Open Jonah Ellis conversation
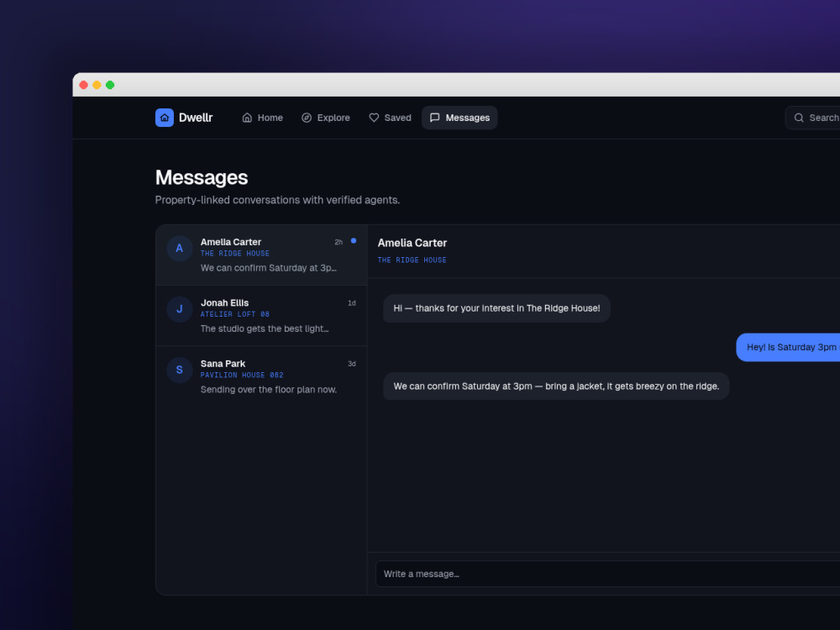 click(x=261, y=316)
